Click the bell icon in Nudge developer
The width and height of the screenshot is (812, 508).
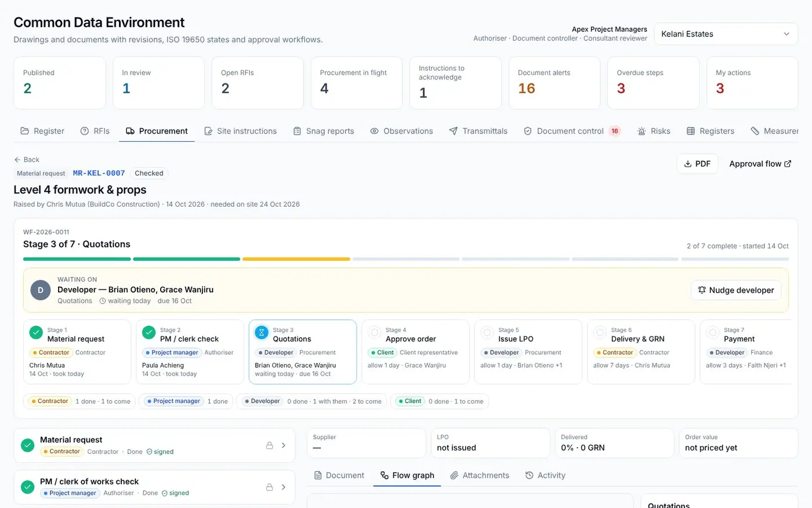click(x=702, y=290)
